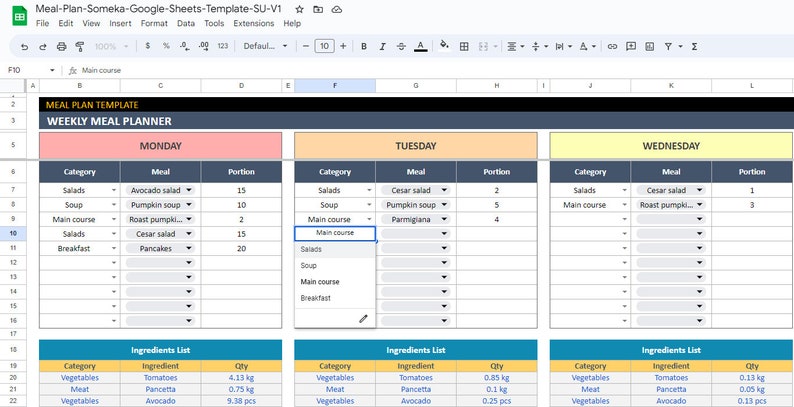Screen dimensions: 794x407
Task: Insert a comment icon
Action: pos(631,47)
